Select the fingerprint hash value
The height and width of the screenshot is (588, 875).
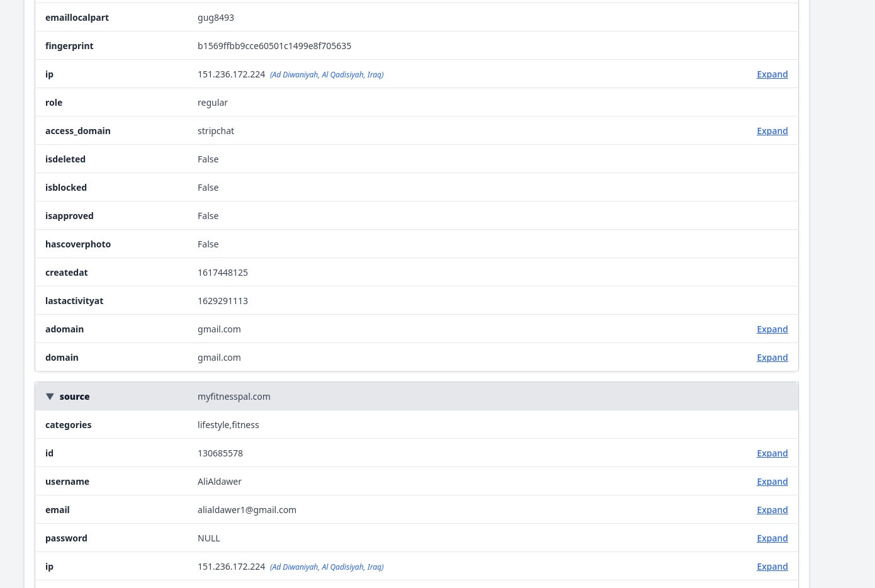click(274, 46)
